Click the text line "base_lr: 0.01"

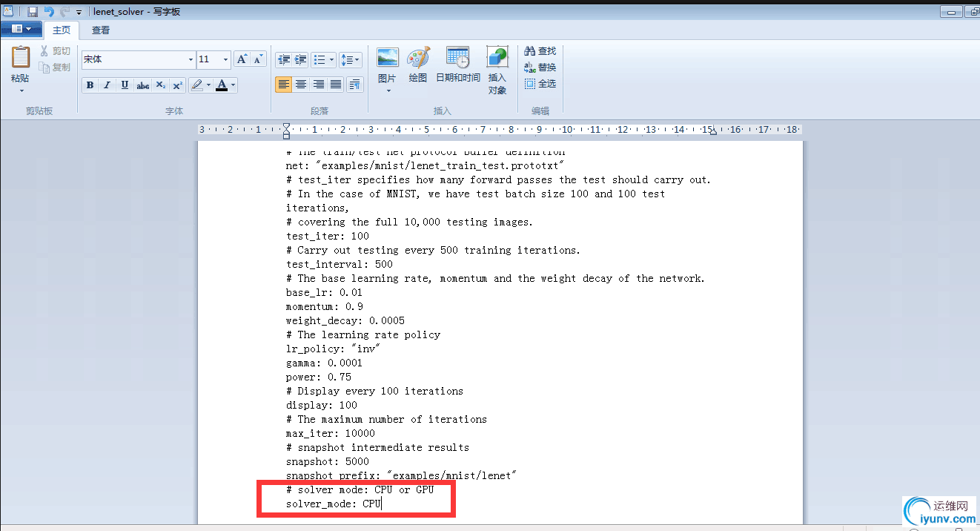[x=325, y=292]
